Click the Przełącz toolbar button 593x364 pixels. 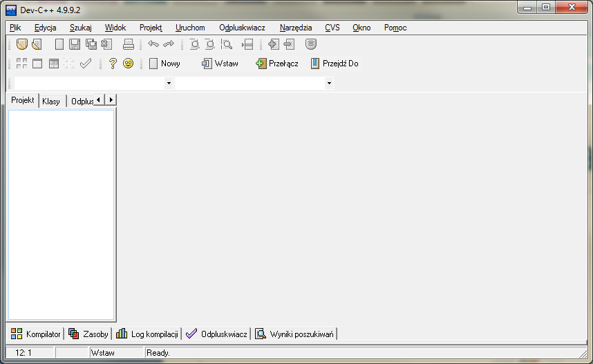tap(277, 64)
